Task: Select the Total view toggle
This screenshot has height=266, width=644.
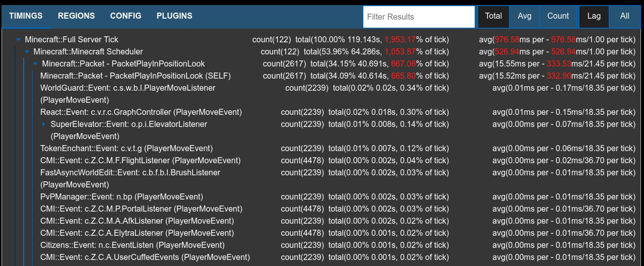Action: (493, 16)
